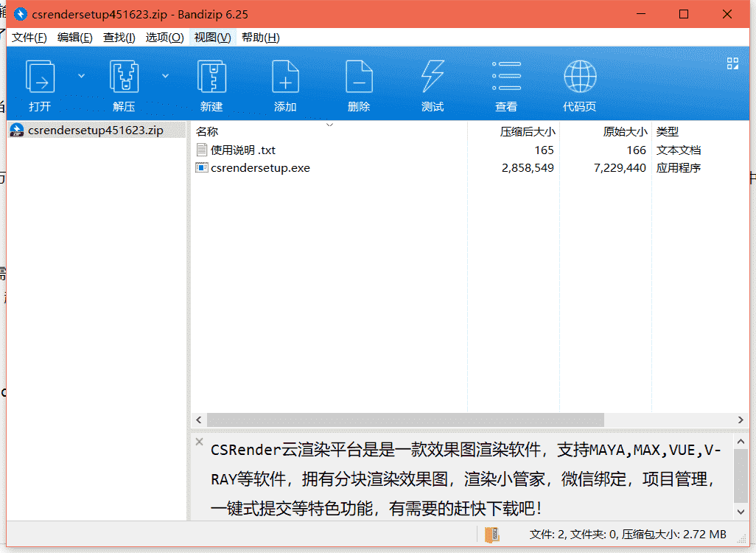
Task: Click the Code page (代码页) globe icon
Action: [x=580, y=76]
